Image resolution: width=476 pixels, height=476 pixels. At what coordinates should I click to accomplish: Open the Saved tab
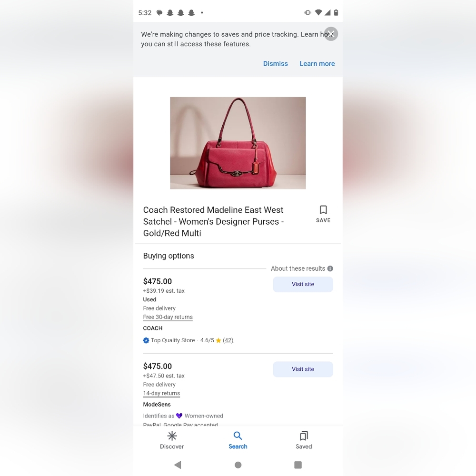click(304, 440)
